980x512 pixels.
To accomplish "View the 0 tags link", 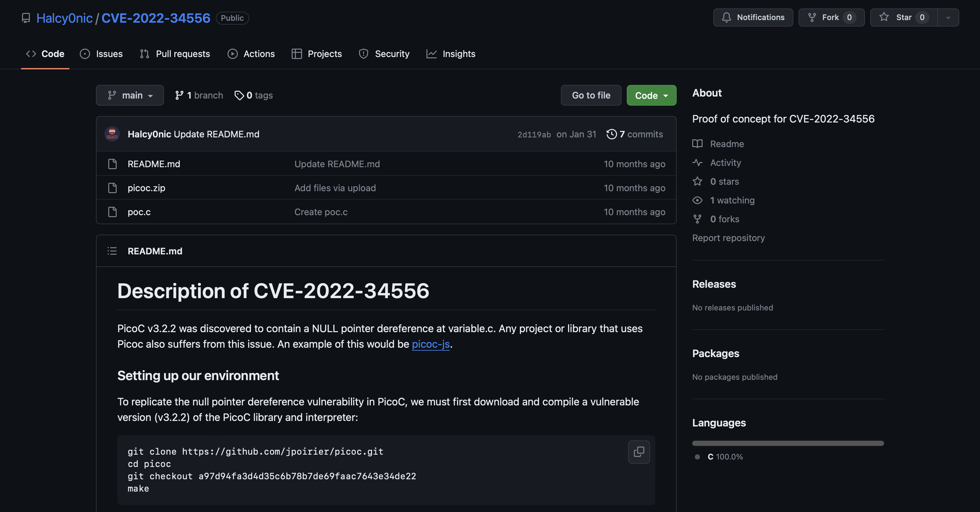I will click(x=253, y=95).
